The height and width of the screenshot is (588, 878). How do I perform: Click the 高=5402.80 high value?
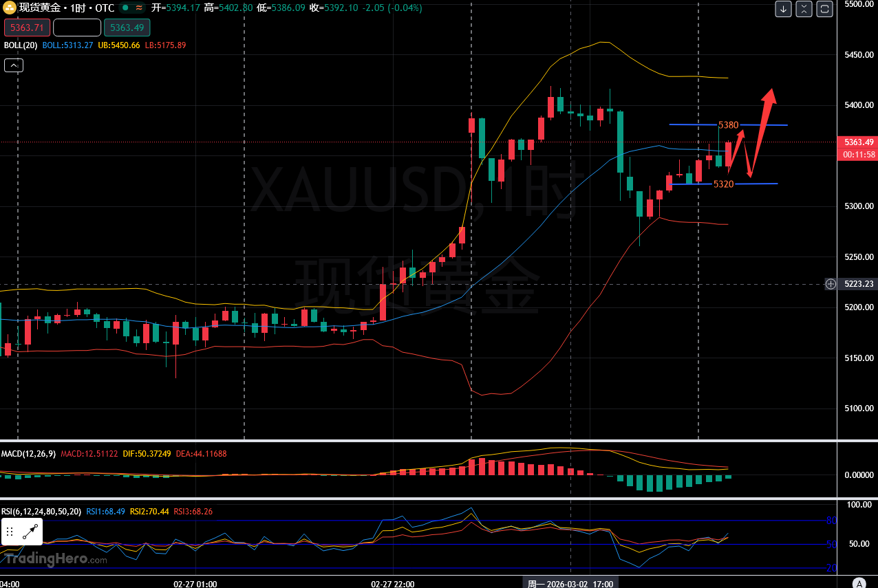point(228,8)
